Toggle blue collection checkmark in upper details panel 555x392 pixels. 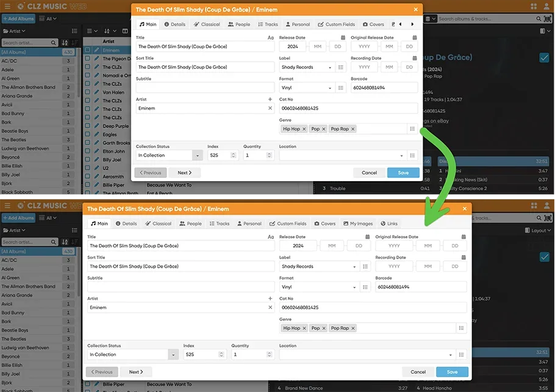[544, 58]
